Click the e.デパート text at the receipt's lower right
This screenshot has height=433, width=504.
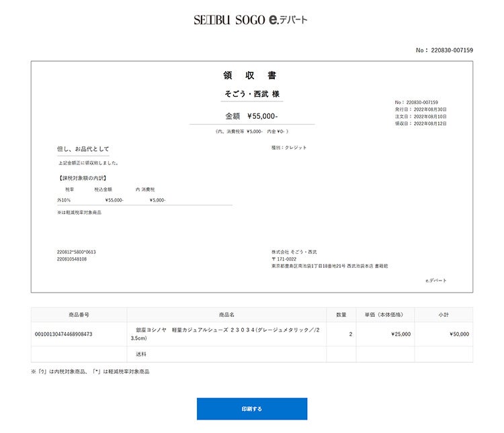[x=436, y=281]
